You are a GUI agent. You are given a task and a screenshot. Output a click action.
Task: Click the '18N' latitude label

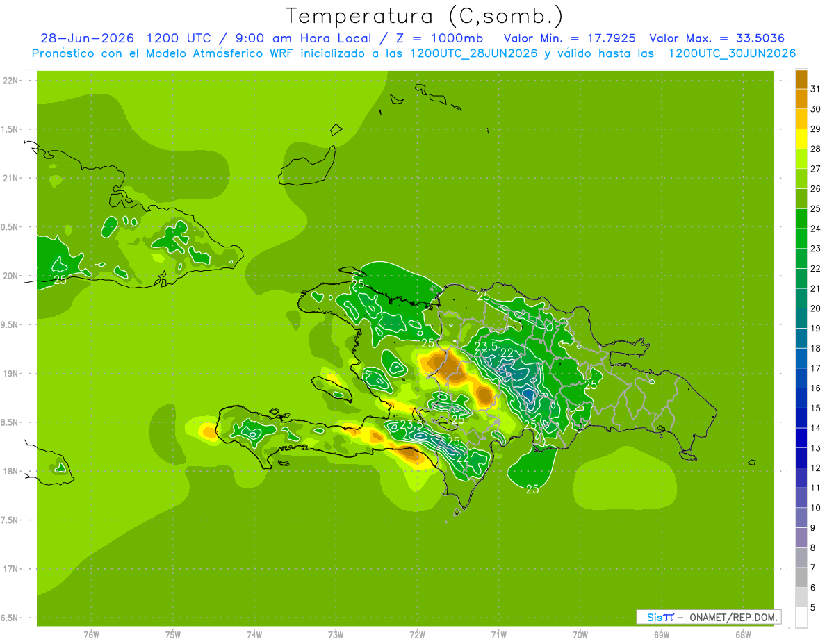[x=12, y=471]
